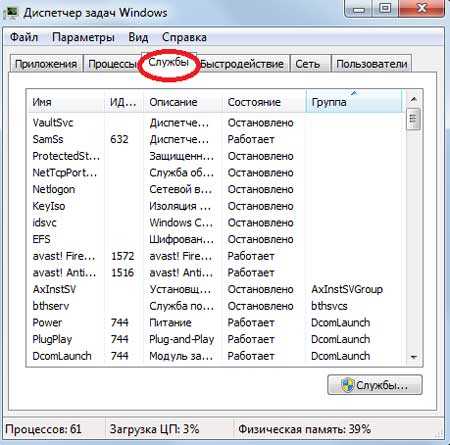450x445 pixels.
Task: Click the bthsvcs group cell
Action: pyautogui.click(x=329, y=306)
